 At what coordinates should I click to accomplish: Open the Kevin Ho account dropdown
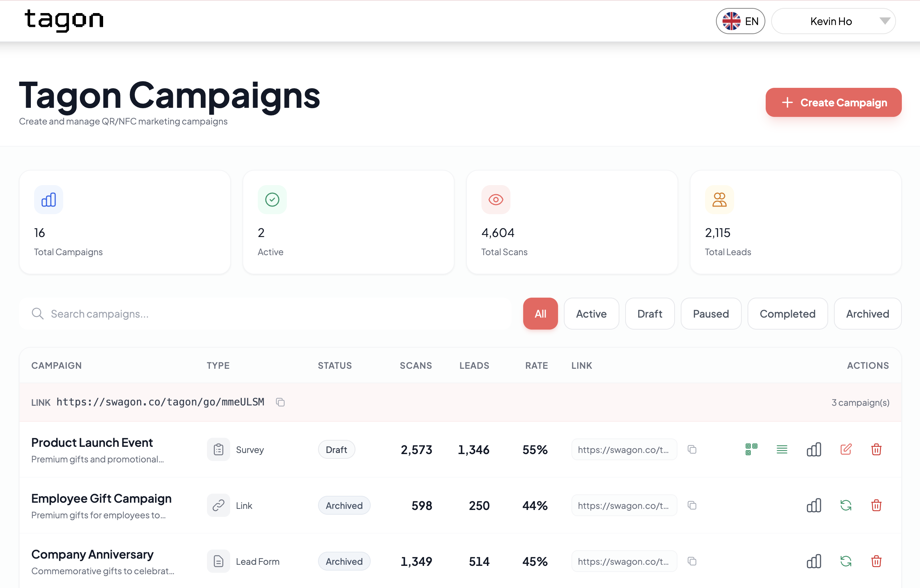[833, 21]
